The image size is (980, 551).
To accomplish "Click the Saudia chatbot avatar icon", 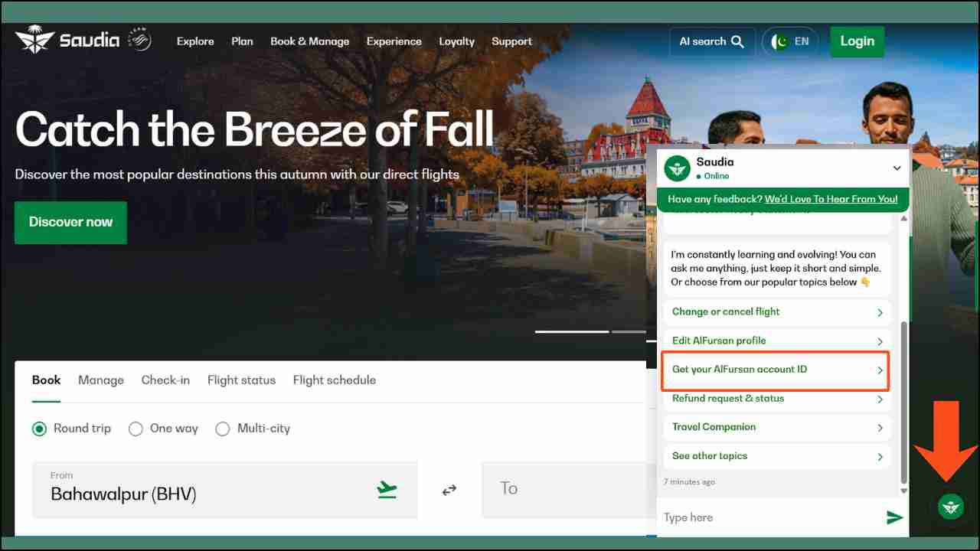I will coord(677,168).
